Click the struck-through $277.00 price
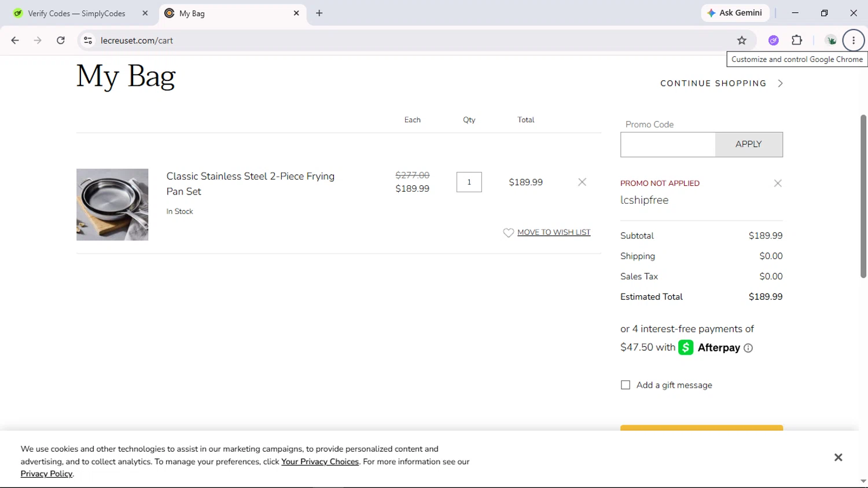The image size is (868, 488). pyautogui.click(x=413, y=175)
